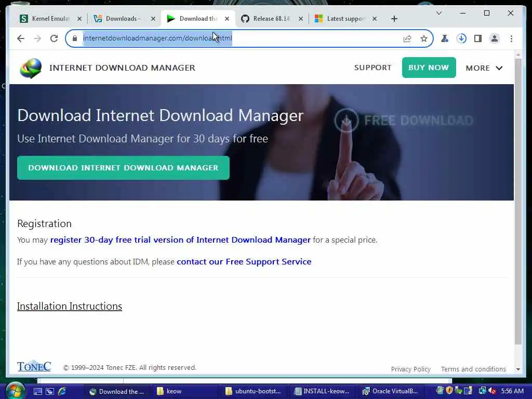The width and height of the screenshot is (532, 399).
Task: Toggle the browser side panel
Action: (478, 38)
